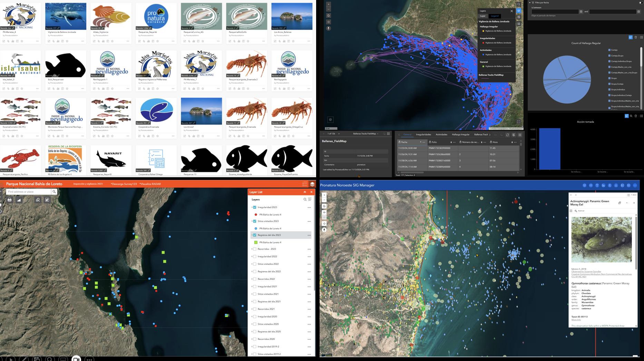Image resolution: width=644 pixels, height=361 pixels.
Task: Open the chart widget in SIG Manager header
Action: click(x=603, y=186)
